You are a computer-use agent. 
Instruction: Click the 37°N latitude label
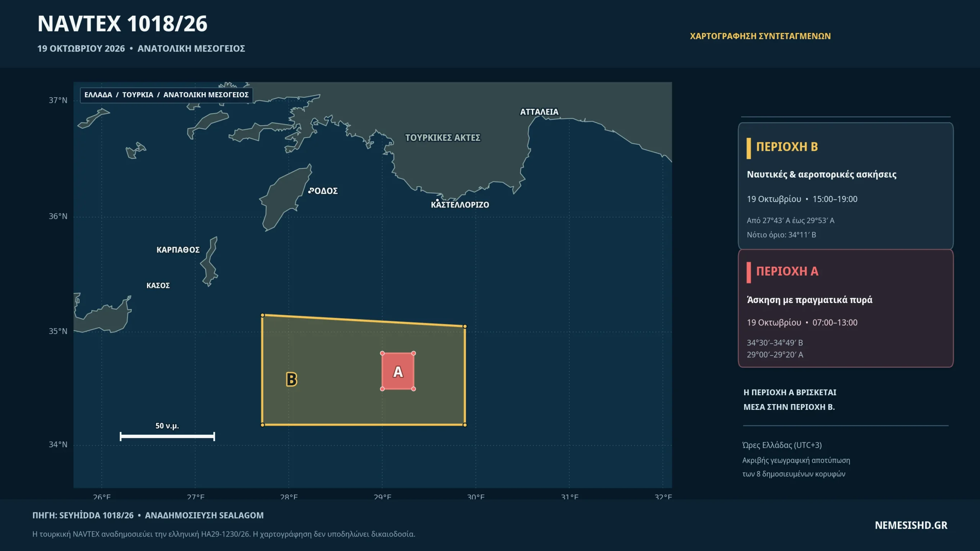[58, 100]
